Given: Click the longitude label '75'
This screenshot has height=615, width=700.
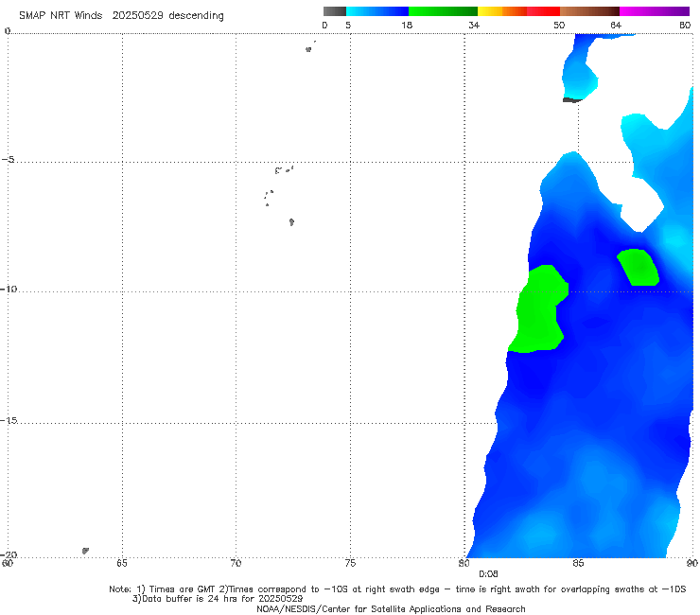Looking at the screenshot, I should pos(350,563).
